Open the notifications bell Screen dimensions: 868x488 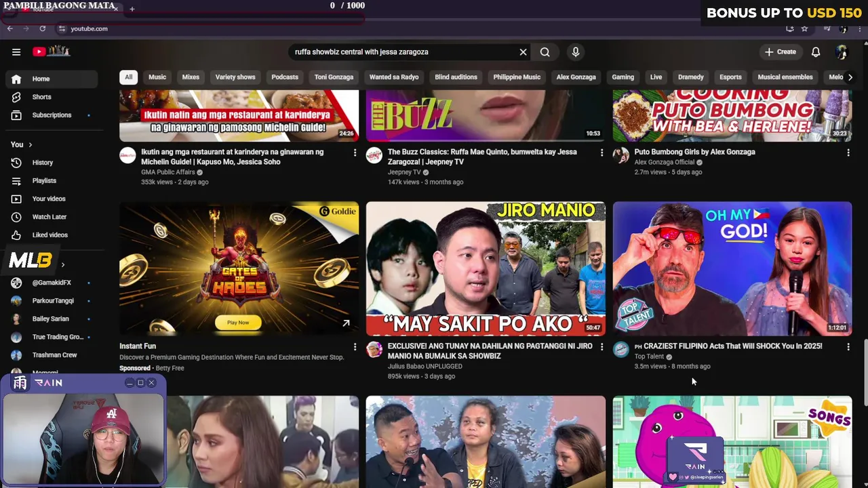(x=816, y=52)
